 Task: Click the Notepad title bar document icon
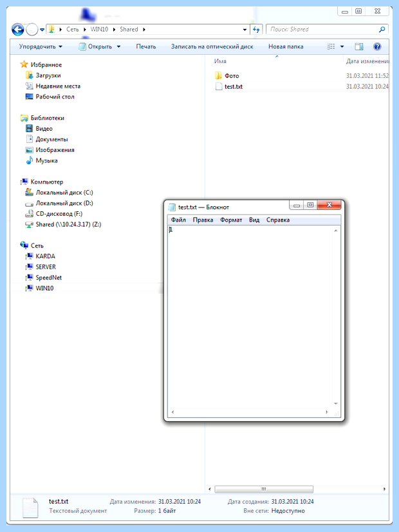(x=172, y=207)
